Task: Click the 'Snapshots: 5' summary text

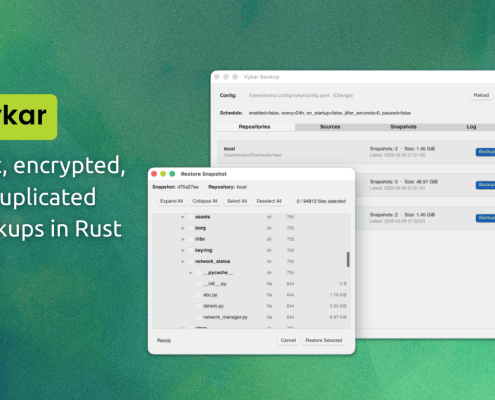Action: [384, 182]
